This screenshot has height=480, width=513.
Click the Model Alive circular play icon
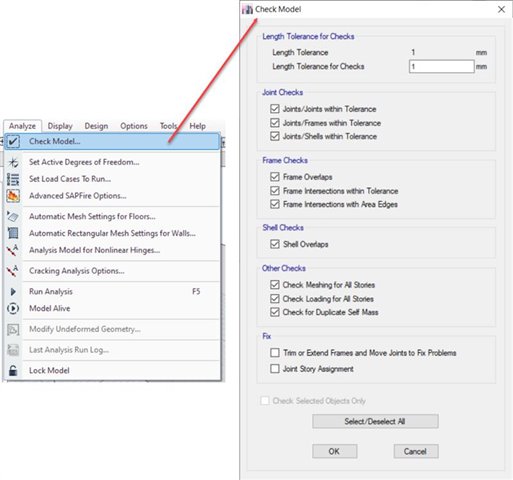13,308
